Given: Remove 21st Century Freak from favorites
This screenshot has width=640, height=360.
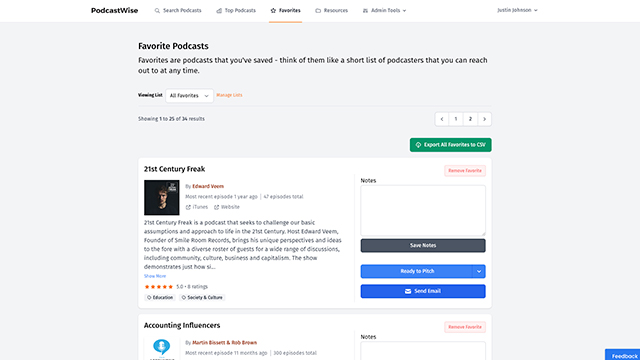Looking at the screenshot, I should pos(465,171).
